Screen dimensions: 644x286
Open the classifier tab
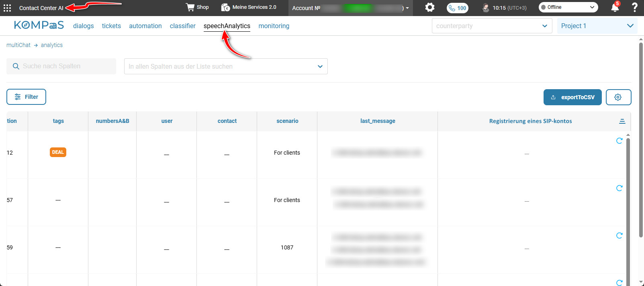[x=183, y=26]
